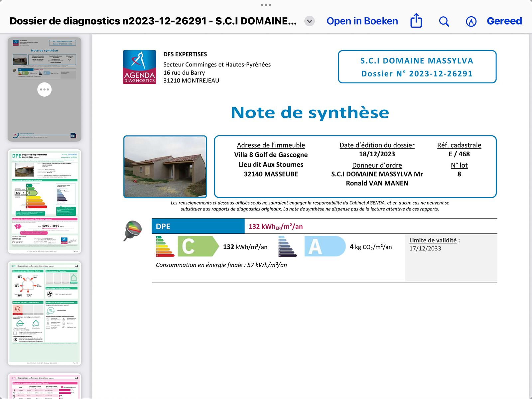Image resolution: width=532 pixels, height=399 pixels.
Task: Click the document title in the header
Action: (x=153, y=21)
